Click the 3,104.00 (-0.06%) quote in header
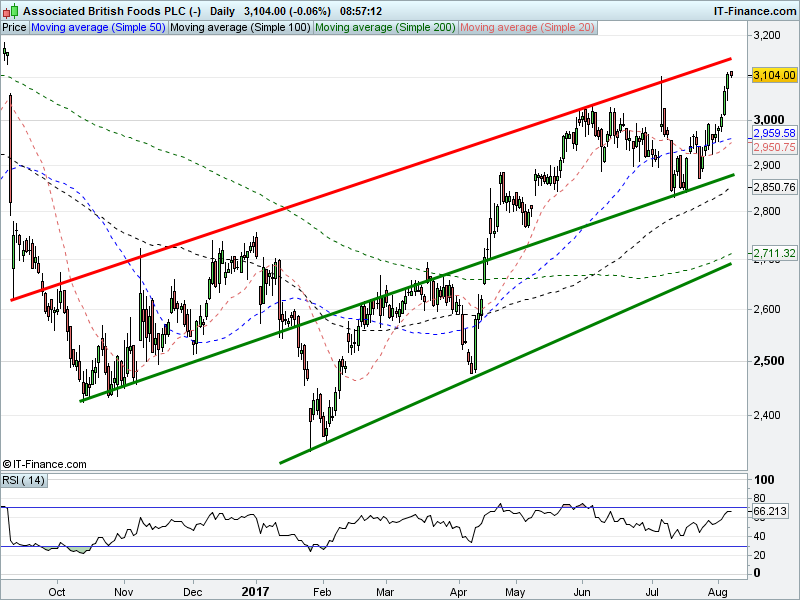The width and height of the screenshot is (800, 600). pyautogui.click(x=287, y=11)
